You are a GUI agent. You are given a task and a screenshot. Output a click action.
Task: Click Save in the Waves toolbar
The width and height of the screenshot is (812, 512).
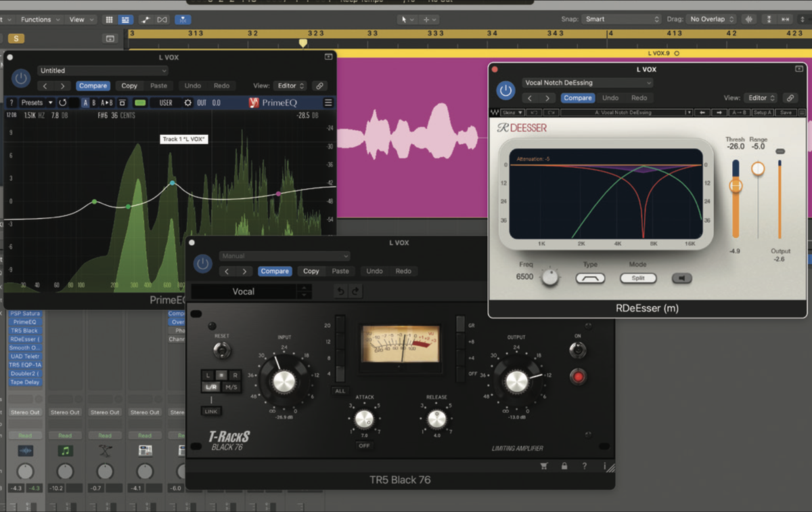point(786,112)
